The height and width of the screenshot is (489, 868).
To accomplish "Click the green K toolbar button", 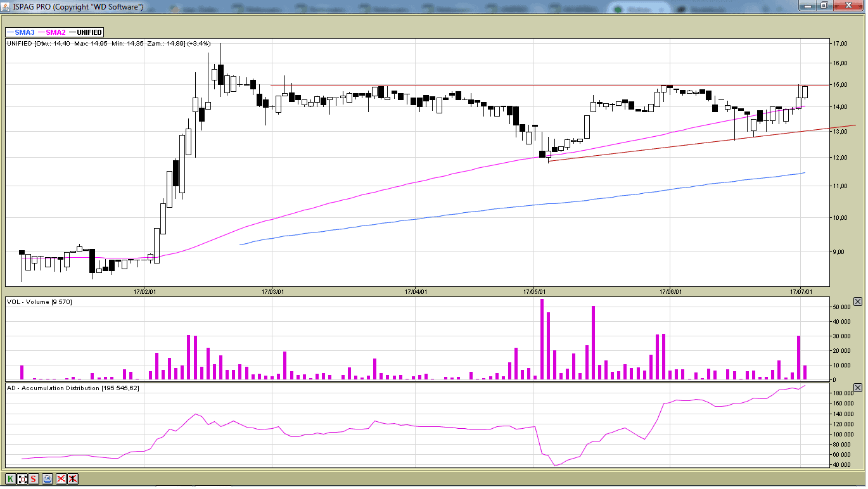I will pos(10,479).
